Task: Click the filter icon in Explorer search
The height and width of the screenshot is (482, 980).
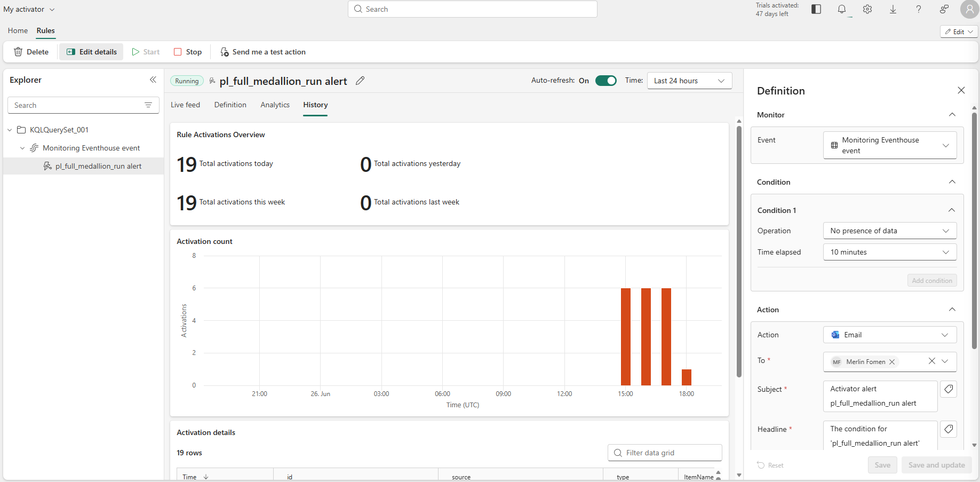Action: click(x=148, y=105)
